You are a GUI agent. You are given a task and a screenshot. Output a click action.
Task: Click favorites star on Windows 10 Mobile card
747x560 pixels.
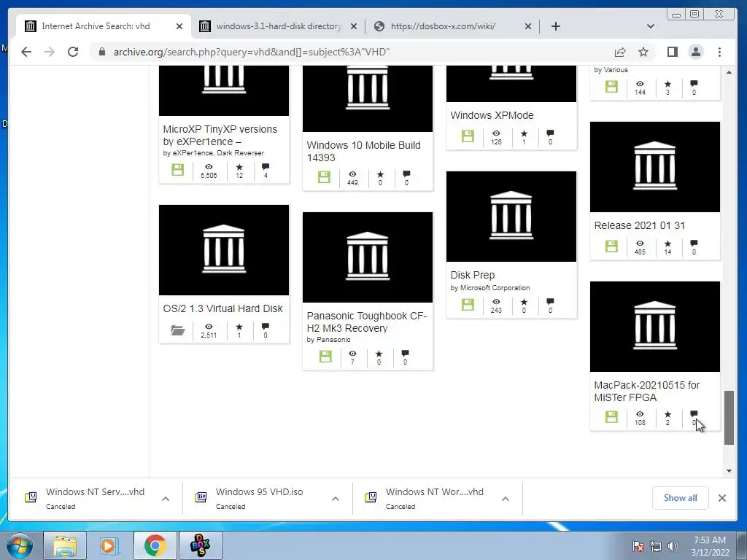coord(380,174)
